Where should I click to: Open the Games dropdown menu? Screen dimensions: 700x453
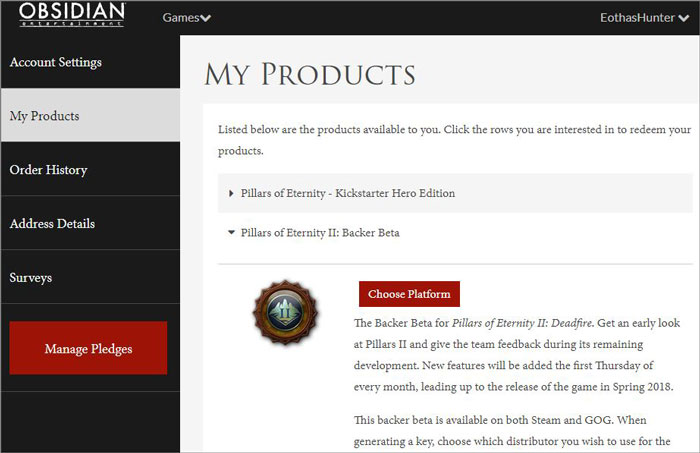point(187,18)
